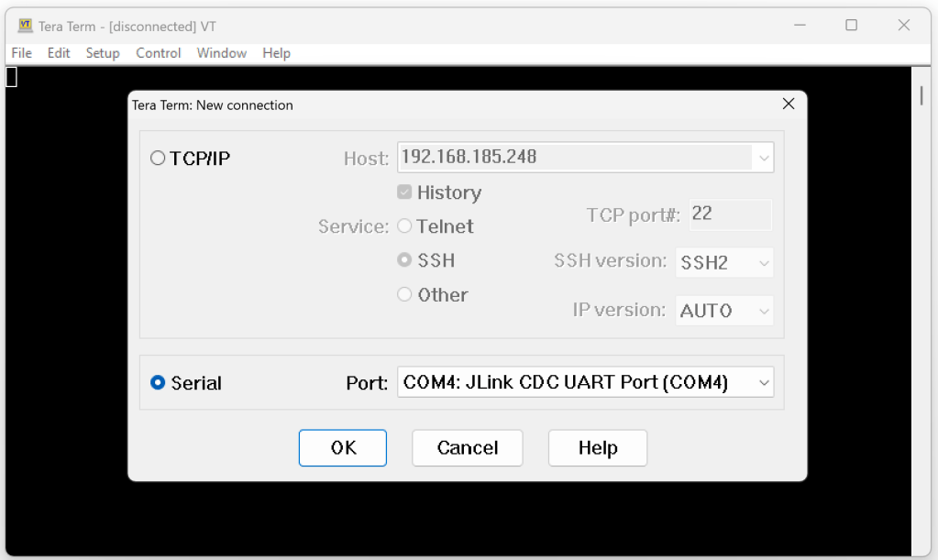Click the Help button in dialog
The width and height of the screenshot is (938, 560).
click(597, 448)
